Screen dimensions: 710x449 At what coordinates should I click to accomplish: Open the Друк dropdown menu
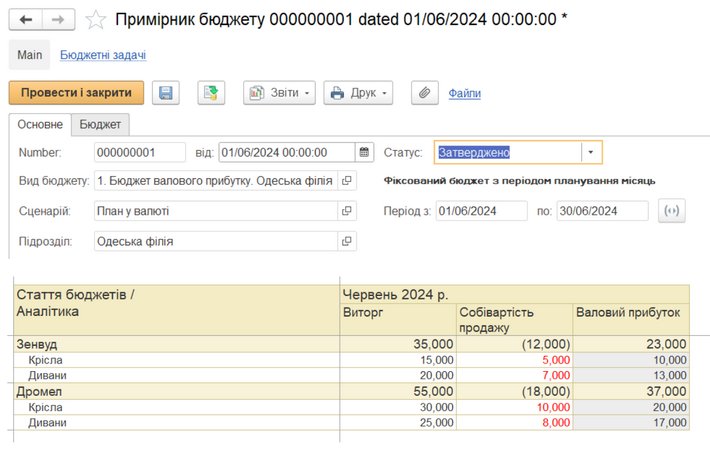tap(358, 93)
